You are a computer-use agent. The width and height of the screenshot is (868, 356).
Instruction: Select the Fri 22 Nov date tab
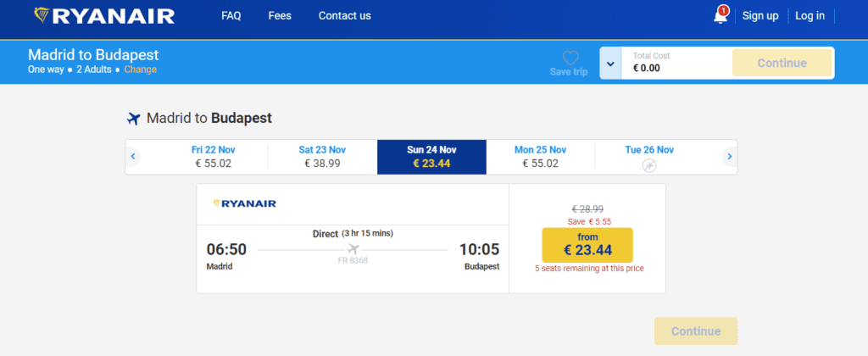coord(213,157)
